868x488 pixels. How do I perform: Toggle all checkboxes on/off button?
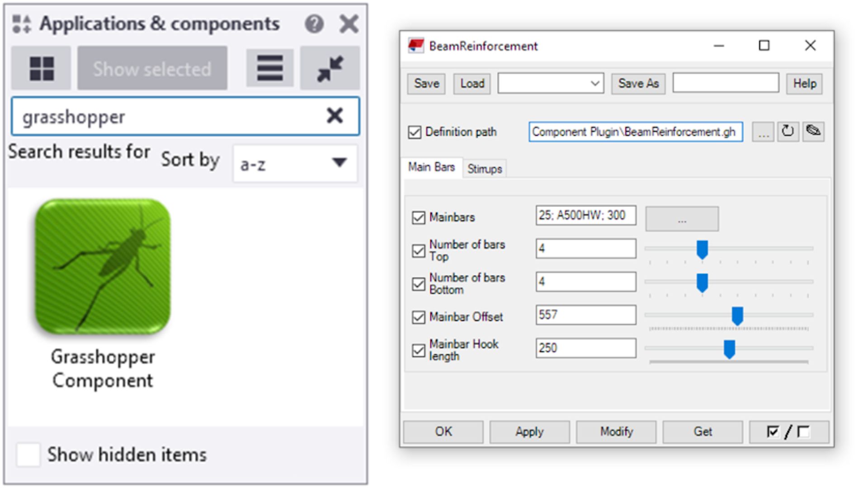click(789, 432)
